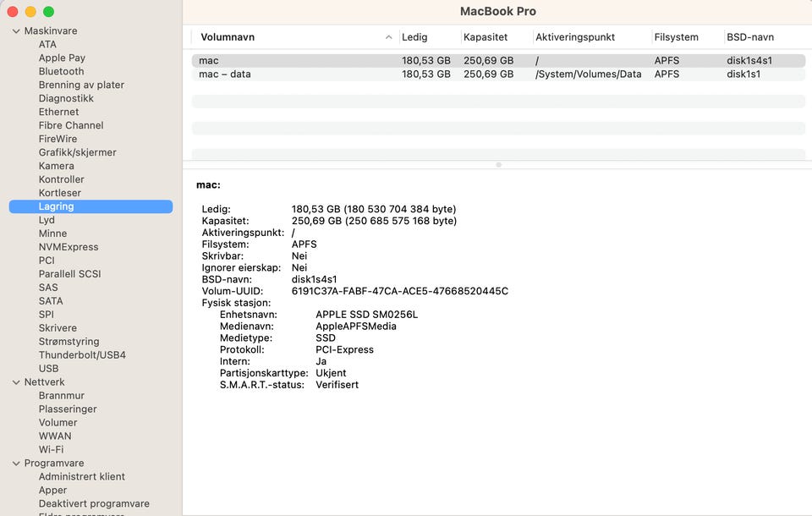Screen dimensions: 812x516
Task: Minimize window with yellow button
Action: pyautogui.click(x=30, y=11)
